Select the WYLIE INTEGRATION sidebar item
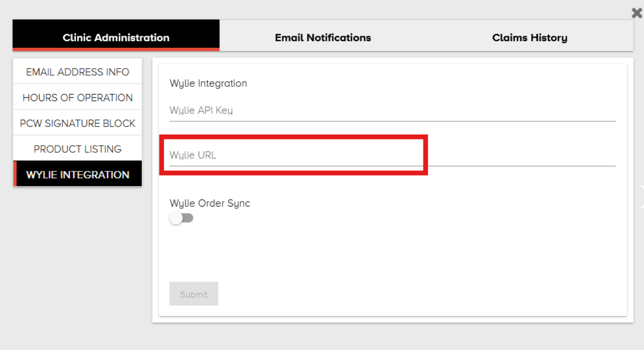This screenshot has width=644, height=350. point(78,175)
